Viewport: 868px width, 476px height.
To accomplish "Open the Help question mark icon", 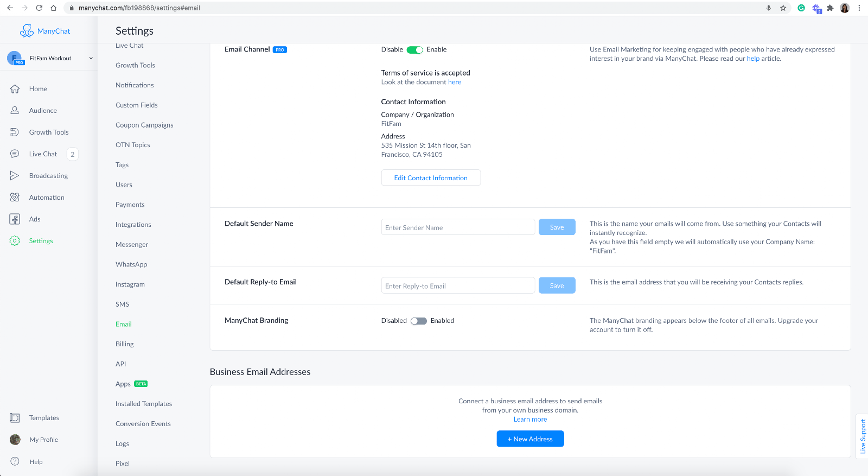I will tap(15, 462).
